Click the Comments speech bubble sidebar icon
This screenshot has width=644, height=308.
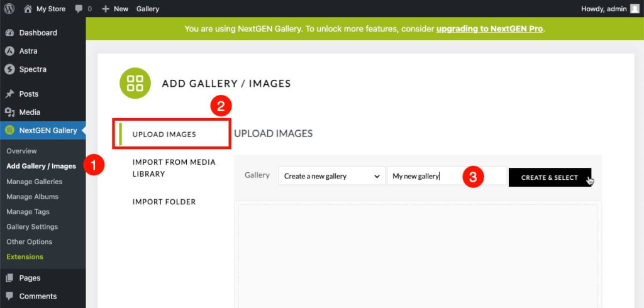pos(9,296)
